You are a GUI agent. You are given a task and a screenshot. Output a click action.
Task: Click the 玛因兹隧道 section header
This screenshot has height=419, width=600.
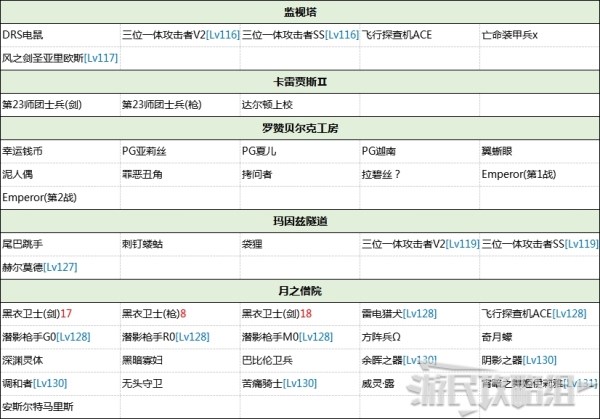300,221
